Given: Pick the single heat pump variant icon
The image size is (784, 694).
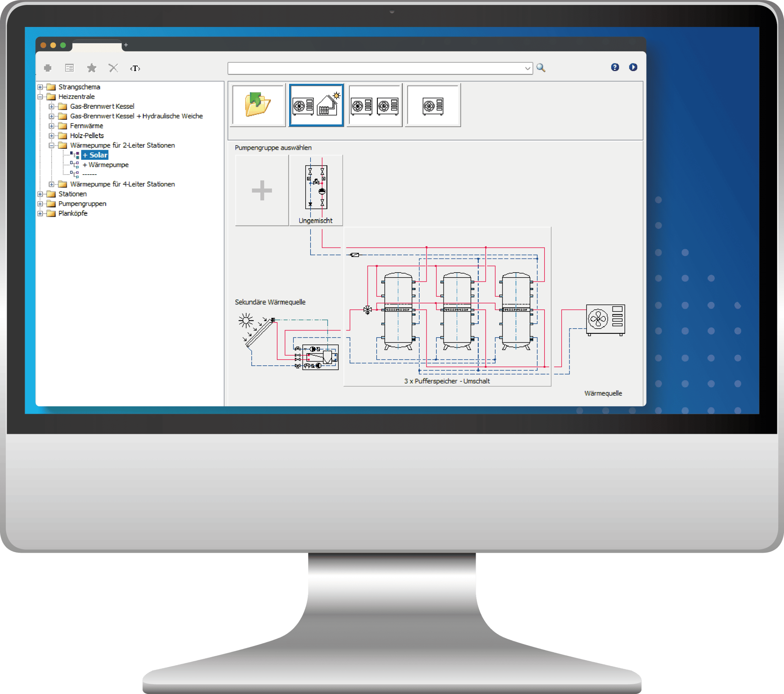Looking at the screenshot, I should [432, 104].
